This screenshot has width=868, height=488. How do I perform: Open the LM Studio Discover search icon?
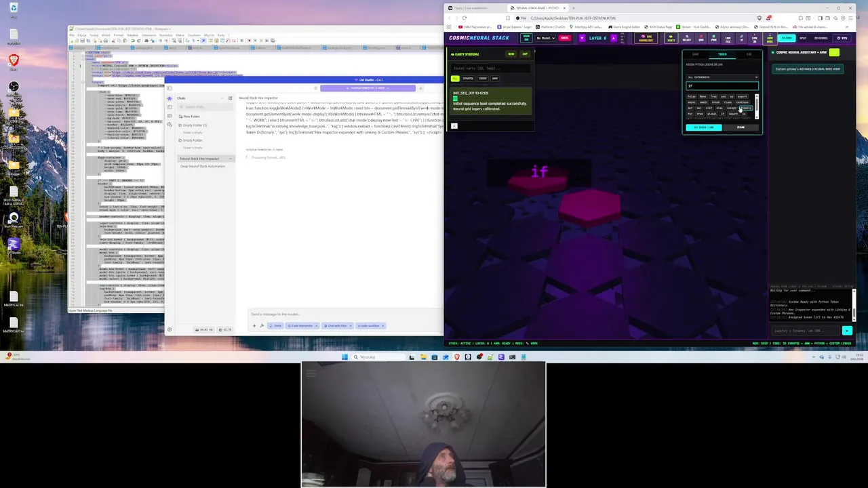click(x=170, y=125)
